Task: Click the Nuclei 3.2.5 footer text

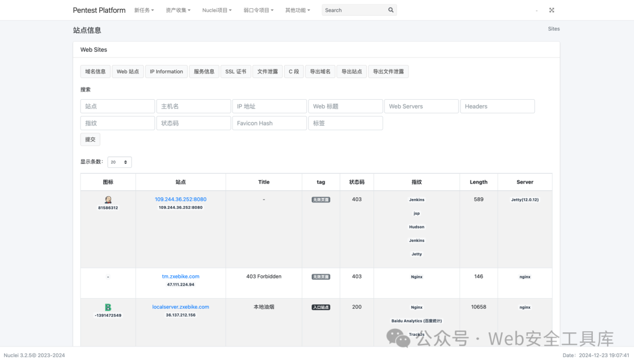Action: [x=35, y=356]
